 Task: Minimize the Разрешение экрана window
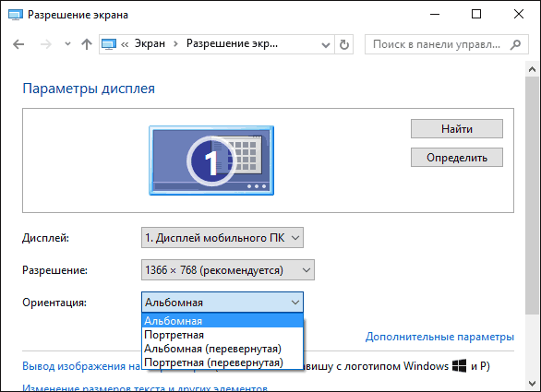click(435, 14)
